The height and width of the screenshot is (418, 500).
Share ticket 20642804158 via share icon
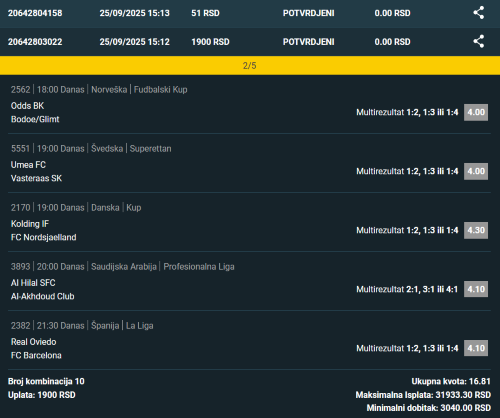click(479, 13)
